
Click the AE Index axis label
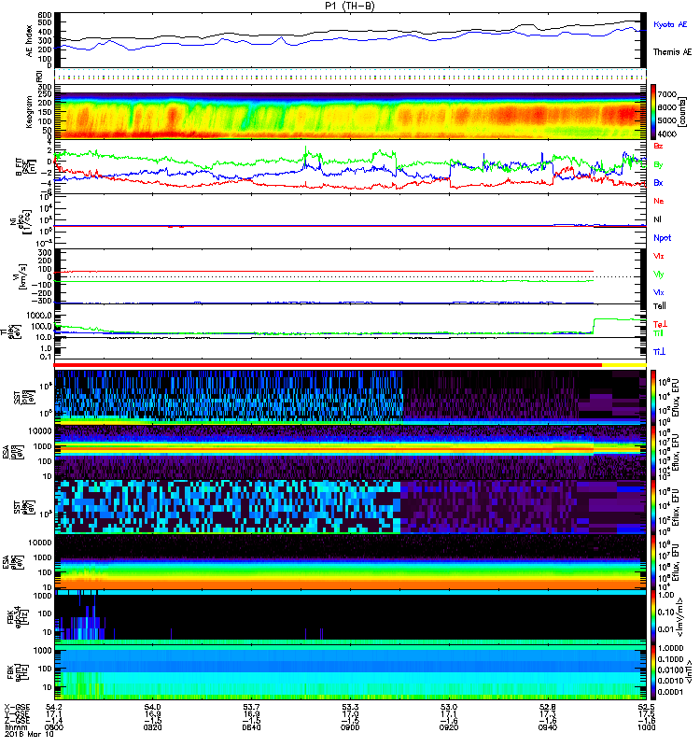click(30, 41)
